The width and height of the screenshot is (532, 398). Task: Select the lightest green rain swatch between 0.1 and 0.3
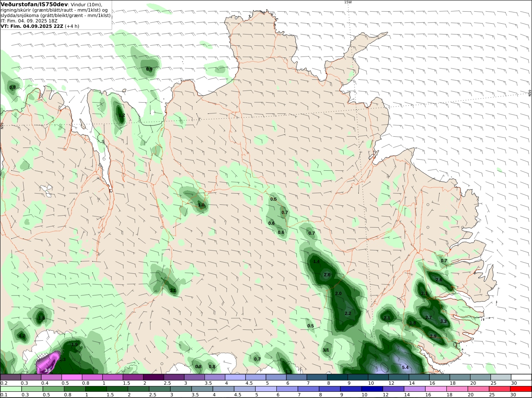(x=10, y=389)
